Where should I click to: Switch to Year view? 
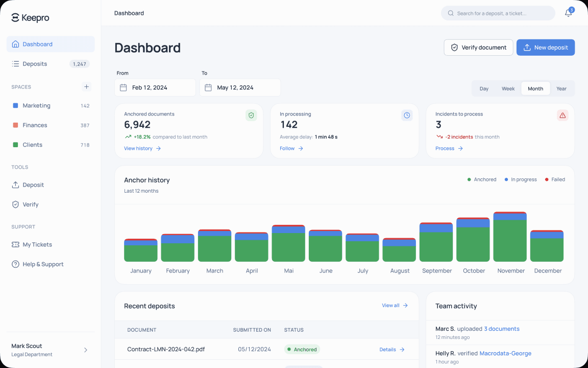[561, 88]
